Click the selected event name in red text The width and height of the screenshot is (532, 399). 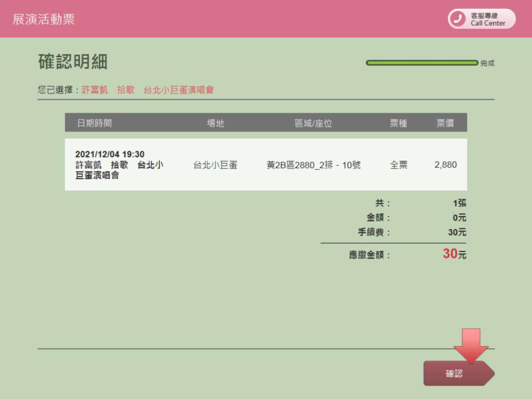pos(148,90)
